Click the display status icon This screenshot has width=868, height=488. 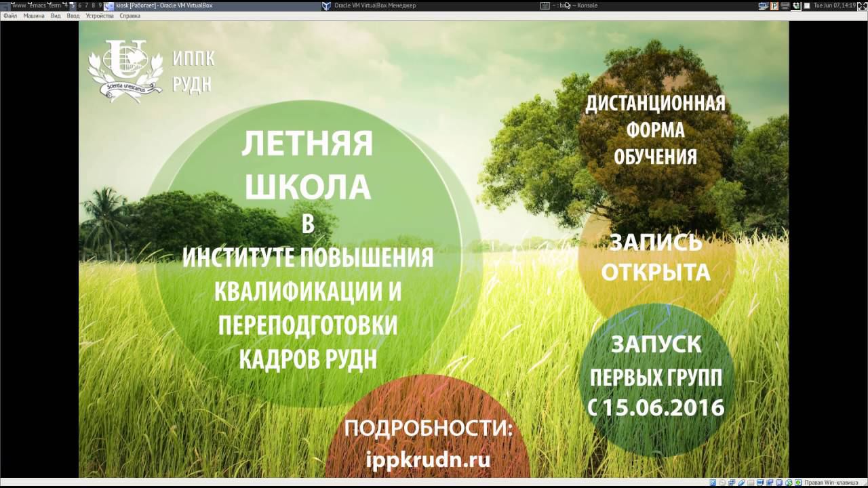760,483
